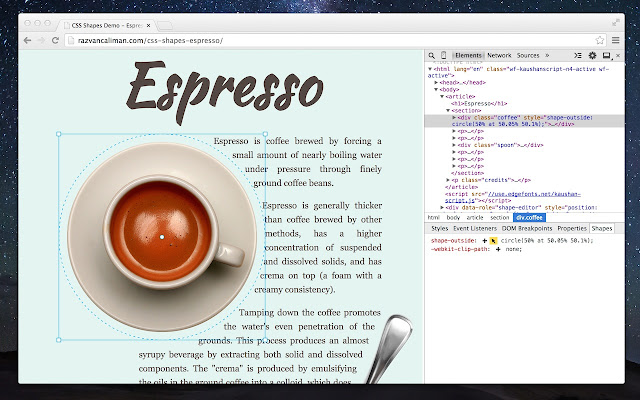Show the DevTools console drawer icon
This screenshot has height=400, width=640.
pos(579,55)
